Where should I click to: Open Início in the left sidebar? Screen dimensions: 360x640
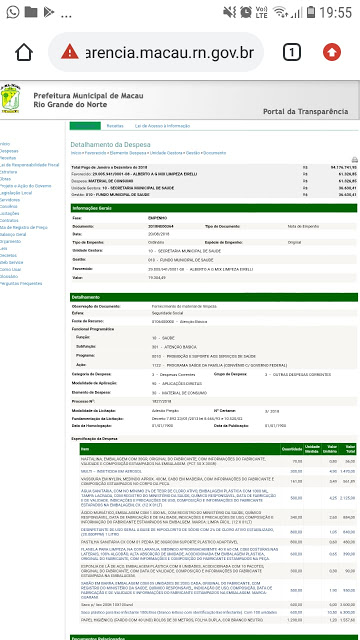[x=5, y=144]
